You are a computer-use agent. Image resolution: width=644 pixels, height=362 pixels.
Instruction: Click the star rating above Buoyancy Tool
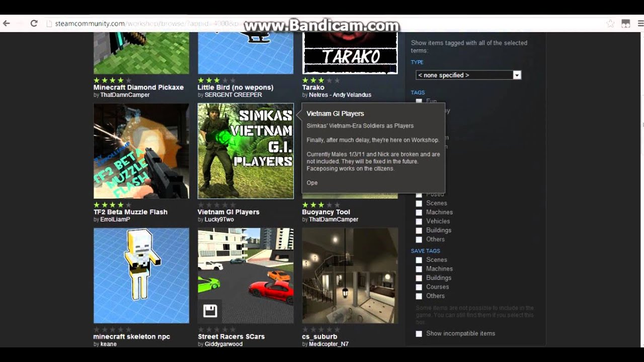[x=321, y=205]
